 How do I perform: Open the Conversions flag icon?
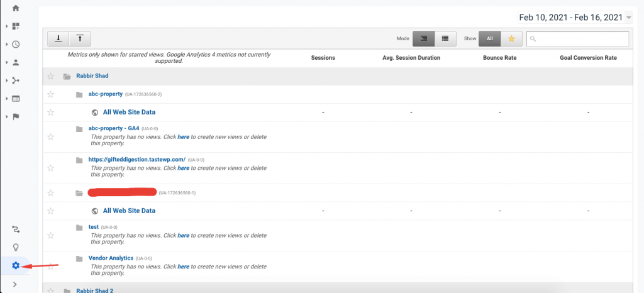point(16,116)
